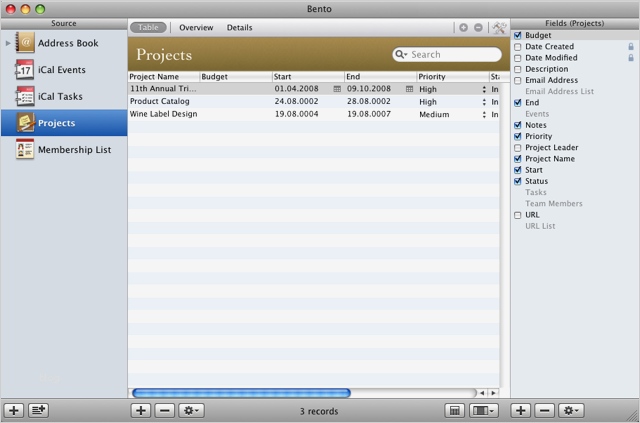Click the scroll left arrow
Viewport: 640px width, 423px height.
click(x=482, y=393)
